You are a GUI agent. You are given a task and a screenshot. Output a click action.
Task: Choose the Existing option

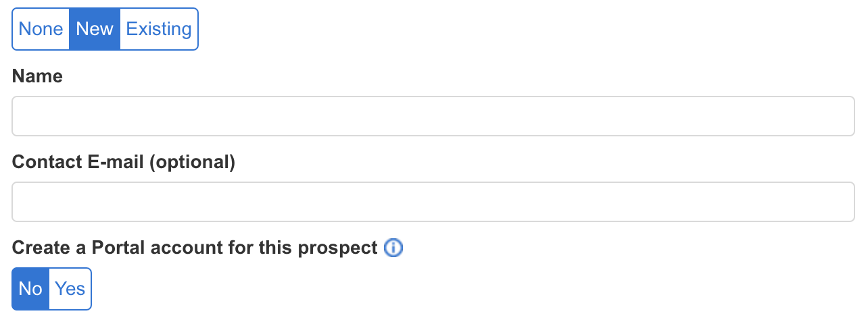[x=159, y=29]
